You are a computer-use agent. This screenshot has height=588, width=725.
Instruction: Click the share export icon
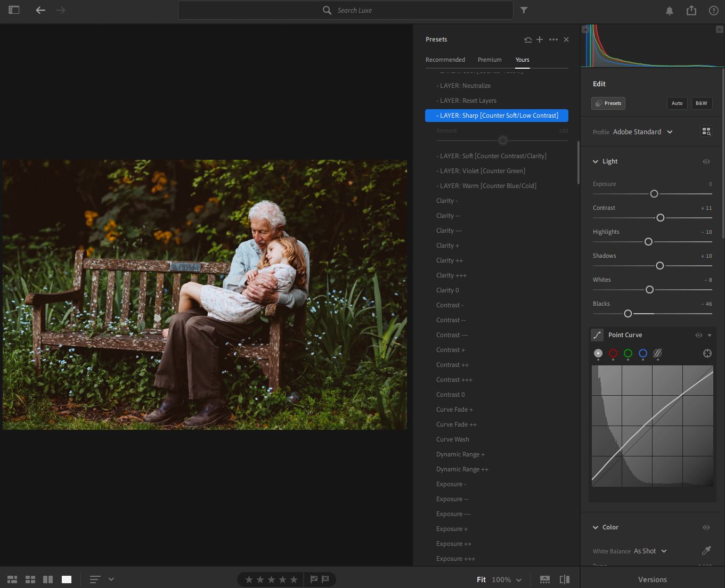(691, 11)
